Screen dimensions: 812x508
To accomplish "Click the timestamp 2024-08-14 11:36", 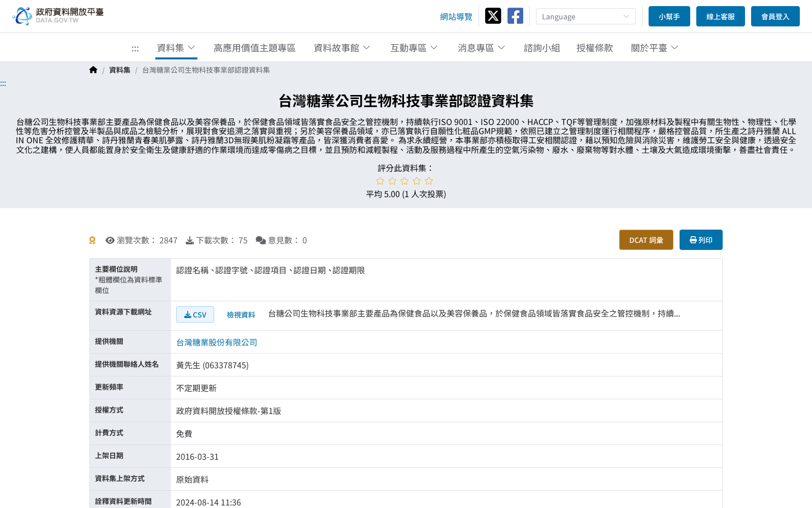I will (x=209, y=502).
